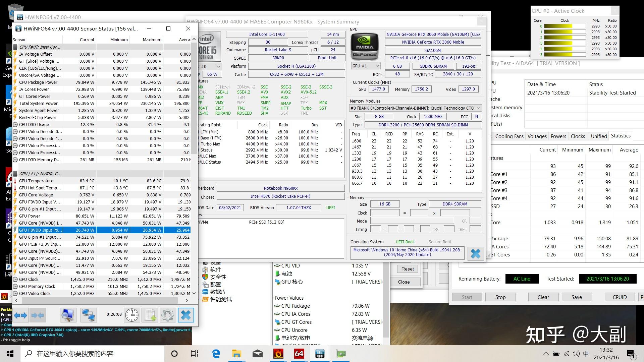Open File Explorer from the taskbar
Viewport: 644px width, 362px height.
pos(236,354)
